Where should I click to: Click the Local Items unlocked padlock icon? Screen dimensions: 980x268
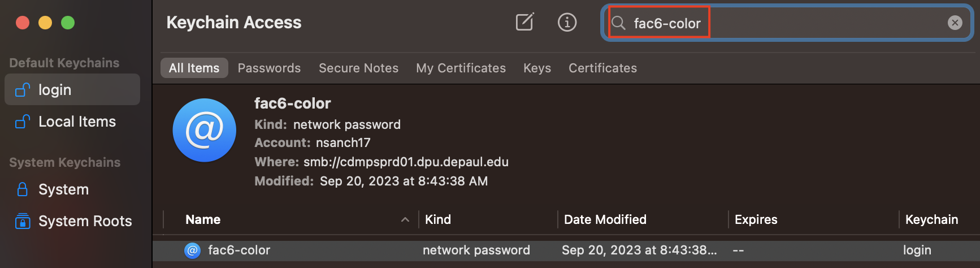[23, 121]
